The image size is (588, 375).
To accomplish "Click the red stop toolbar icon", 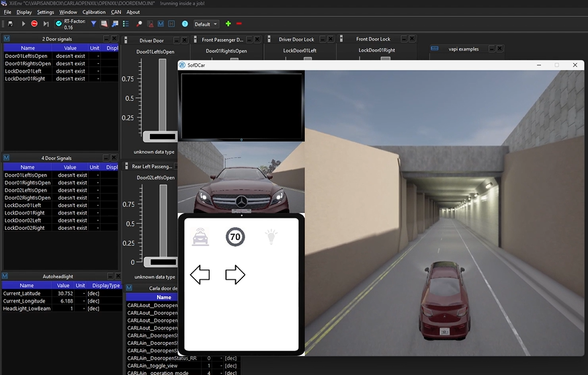I will 35,24.
